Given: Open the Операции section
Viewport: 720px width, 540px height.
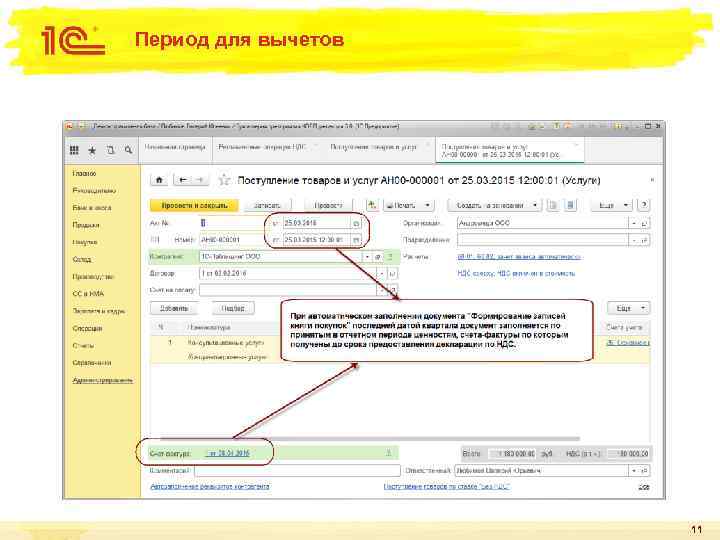Looking at the screenshot, I should 87,328.
